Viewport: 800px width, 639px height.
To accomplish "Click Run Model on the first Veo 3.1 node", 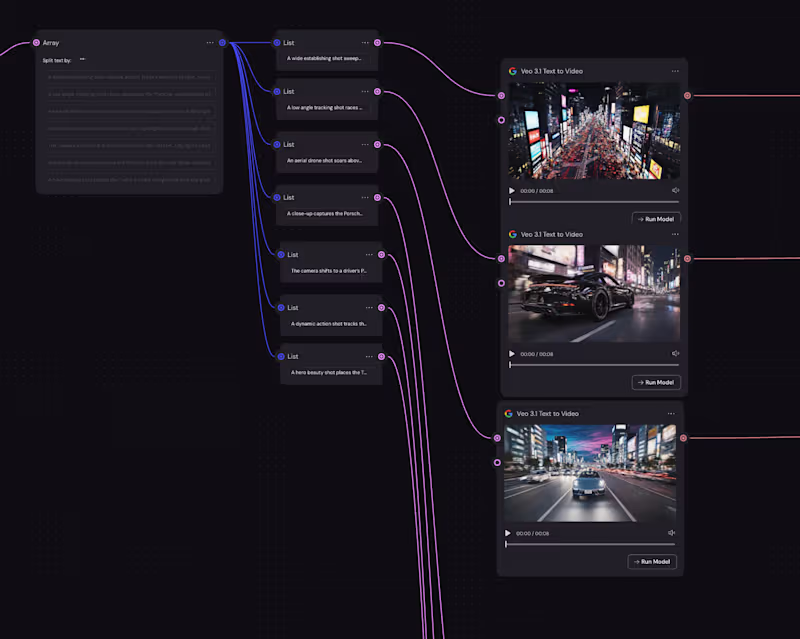I will point(656,218).
